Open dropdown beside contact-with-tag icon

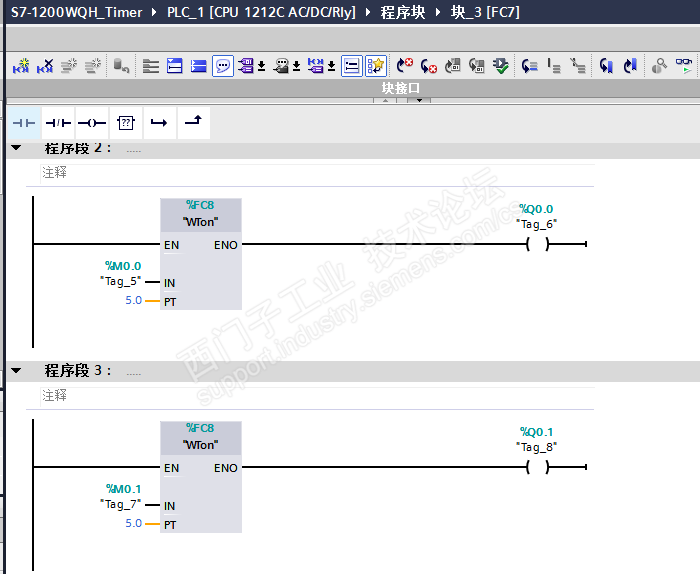[331, 67]
